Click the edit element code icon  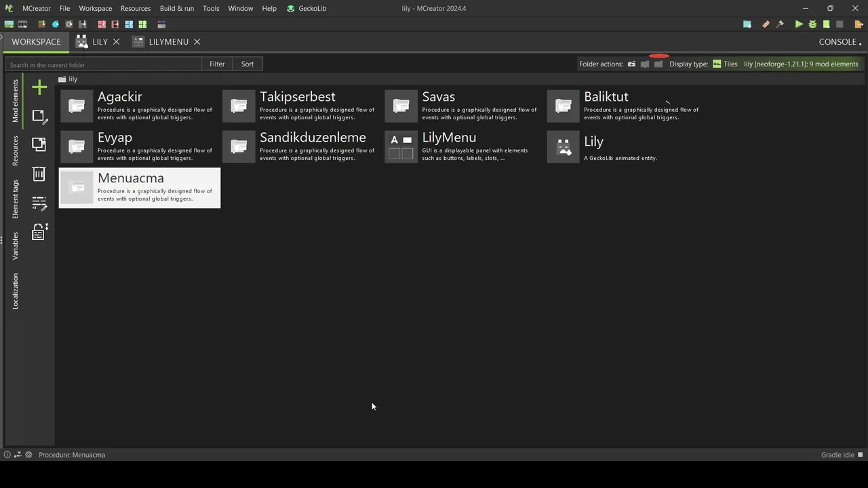pos(39,203)
